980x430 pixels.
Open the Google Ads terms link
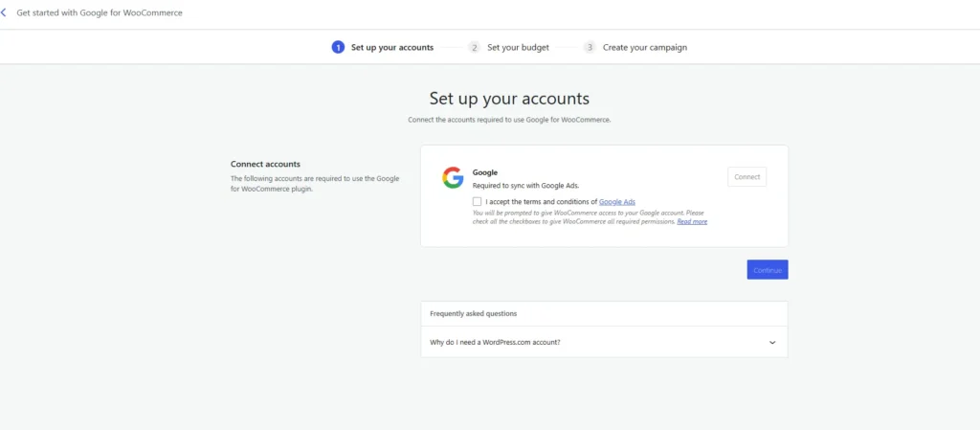[x=617, y=201]
